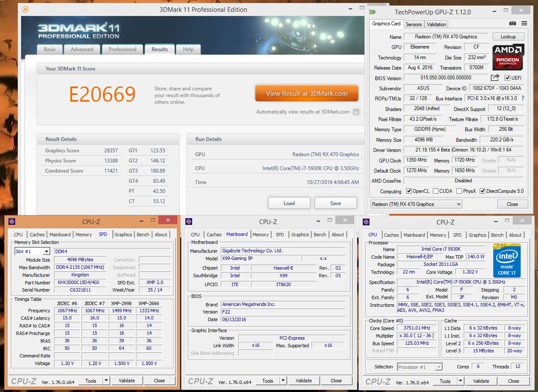
Task: Click Tools button in the CPU tab CPU-Z window
Action: coord(445,381)
